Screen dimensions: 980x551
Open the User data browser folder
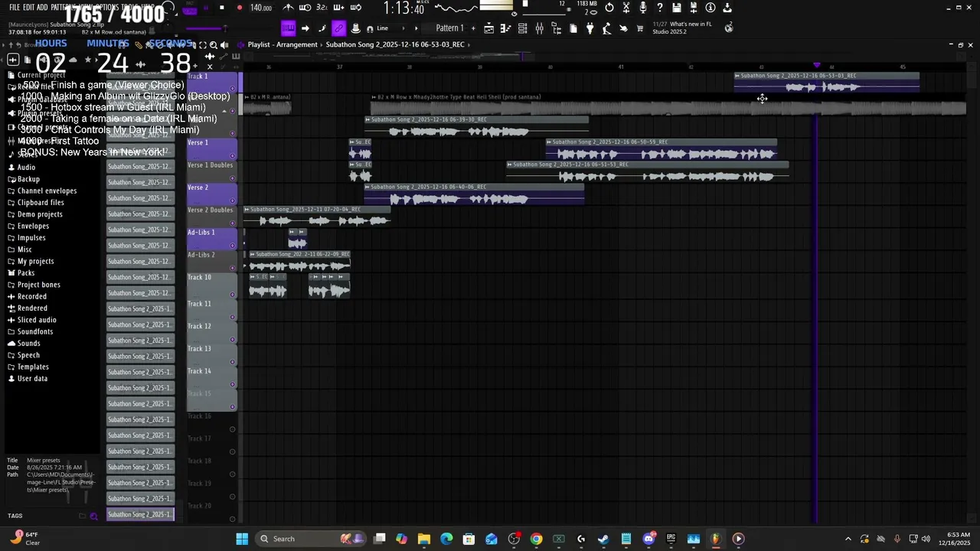pos(32,378)
